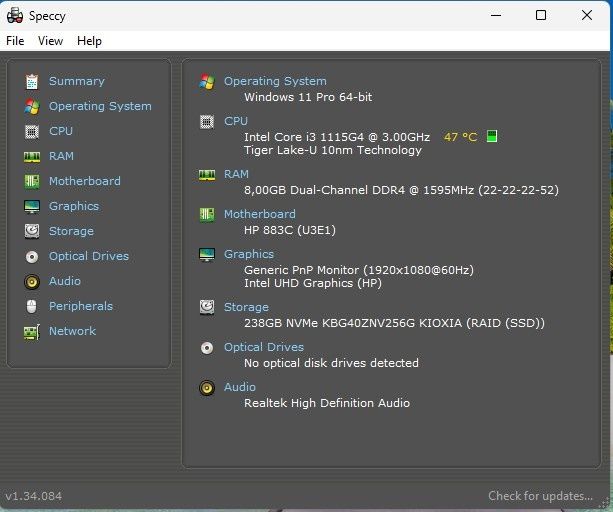Click the Graphics monitor icon in summary panel

tap(207, 255)
